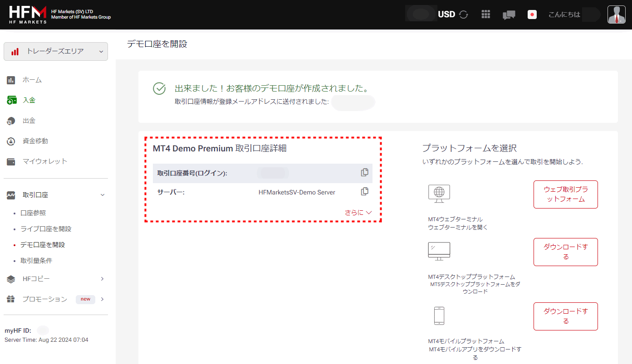Collapse the 取引口座 menu chevron
The image size is (632, 364).
point(103,195)
